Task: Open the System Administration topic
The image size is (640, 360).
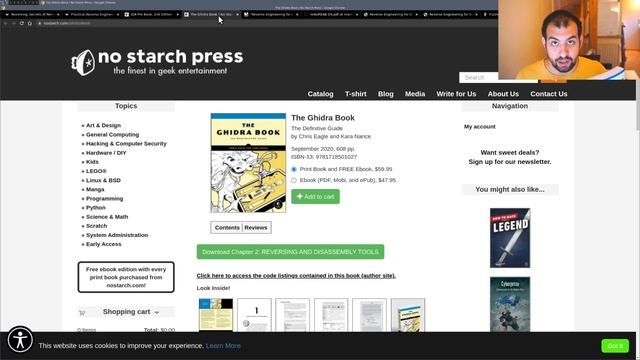Action: (117, 235)
